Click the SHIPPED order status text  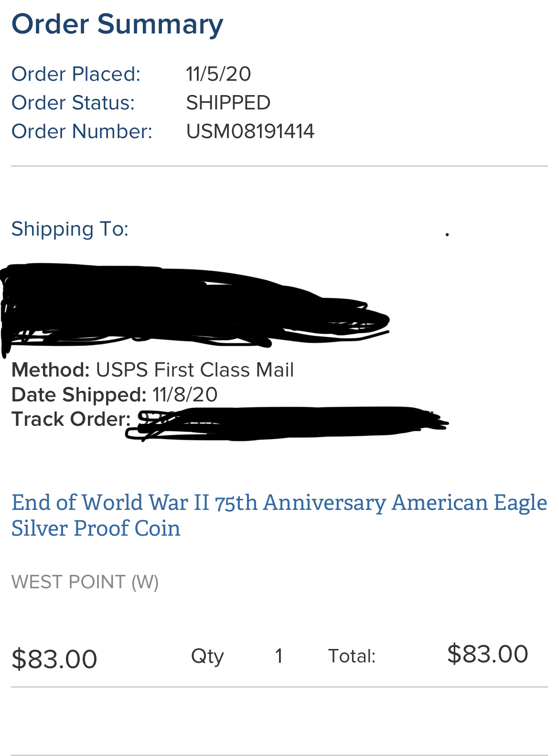click(x=228, y=103)
